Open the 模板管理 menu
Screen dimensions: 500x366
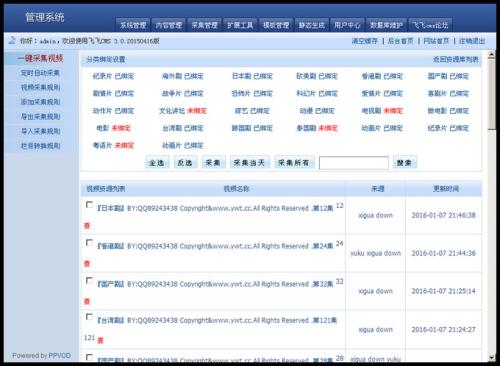276,25
